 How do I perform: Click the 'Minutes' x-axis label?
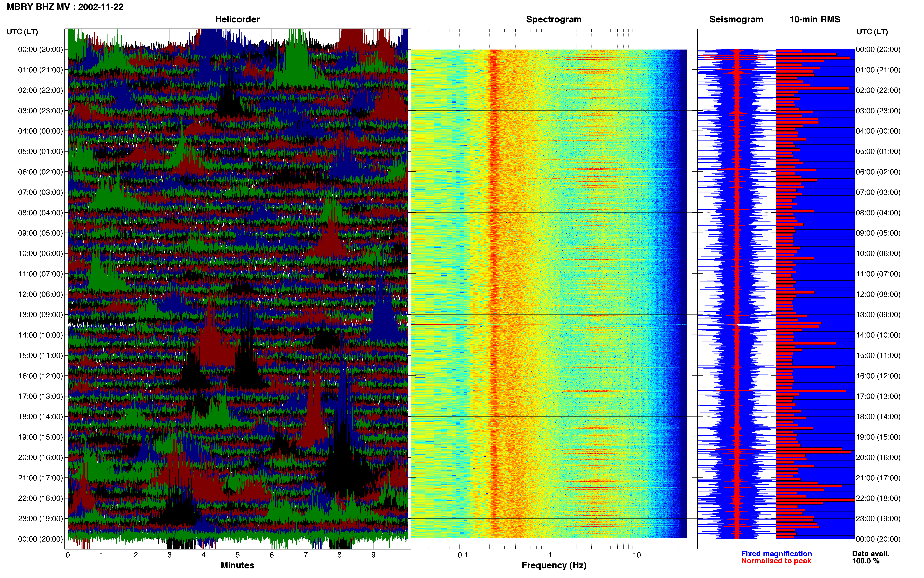click(237, 565)
